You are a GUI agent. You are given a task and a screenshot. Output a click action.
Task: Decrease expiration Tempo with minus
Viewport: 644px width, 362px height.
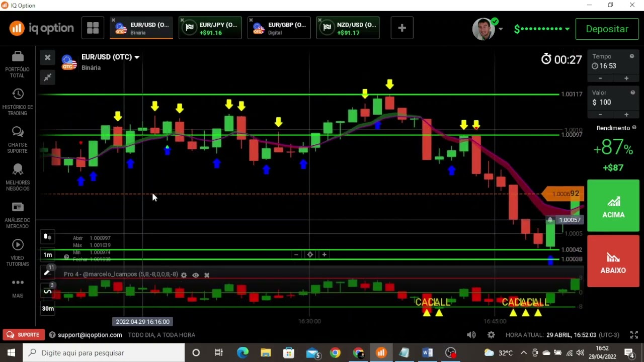pos(600,78)
